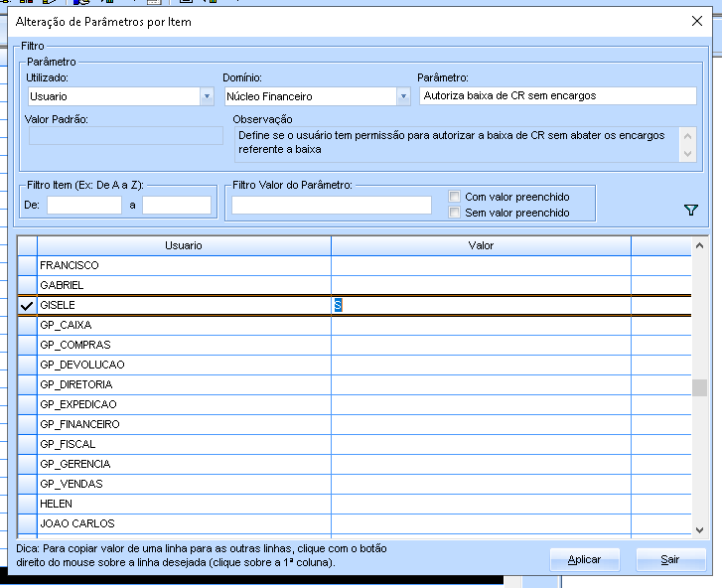Viewport: 722px width, 588px height.
Task: Focus the Filtro Valor do Parâmetro field
Action: 332,205
